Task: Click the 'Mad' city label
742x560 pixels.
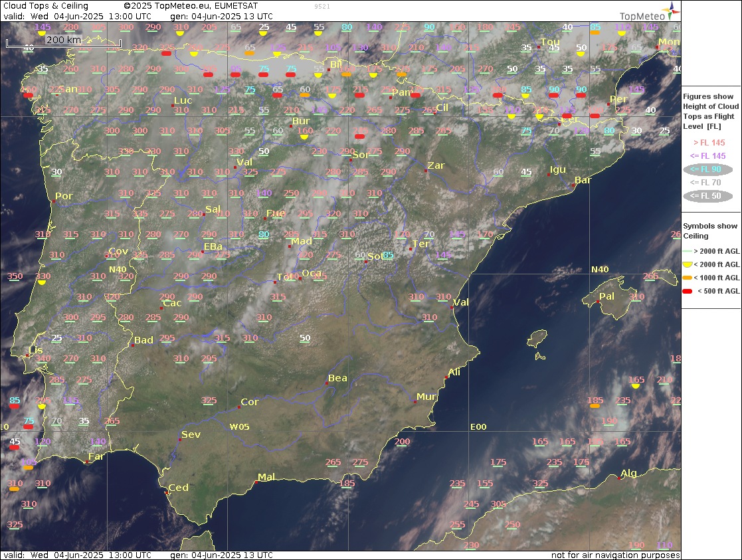Action: pos(302,241)
